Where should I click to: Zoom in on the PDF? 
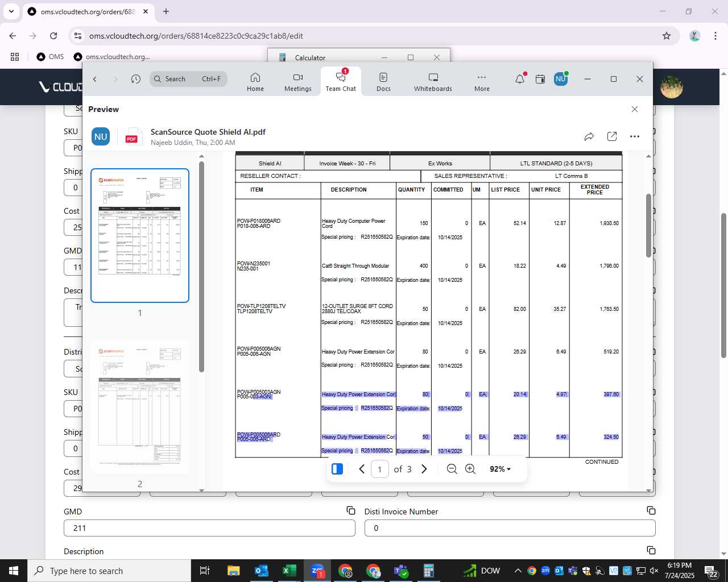[470, 469]
